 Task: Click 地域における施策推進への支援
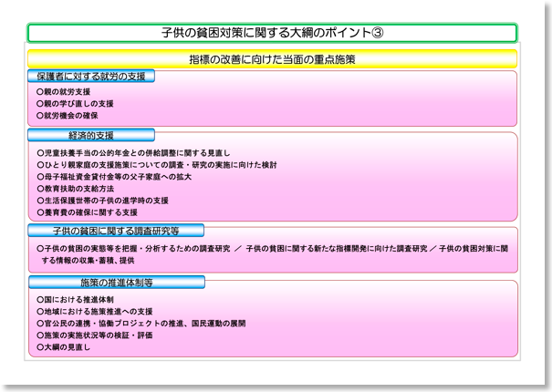[x=95, y=312]
